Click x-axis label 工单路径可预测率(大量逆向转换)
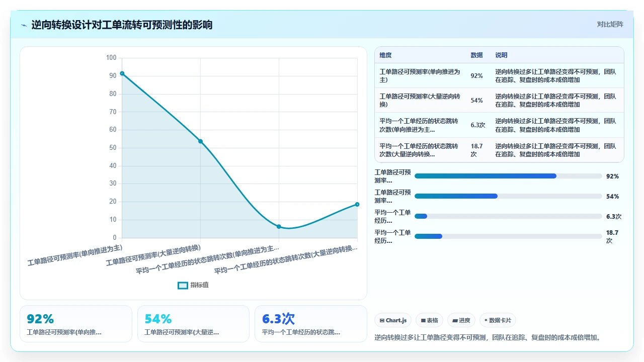The image size is (644, 362). point(153,255)
